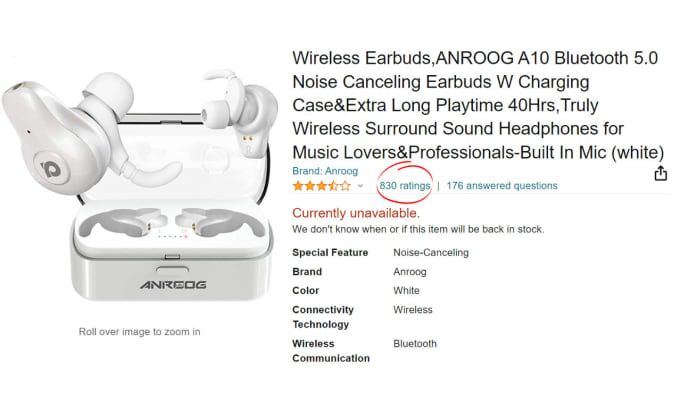Click the small right earbud in image

point(240,113)
